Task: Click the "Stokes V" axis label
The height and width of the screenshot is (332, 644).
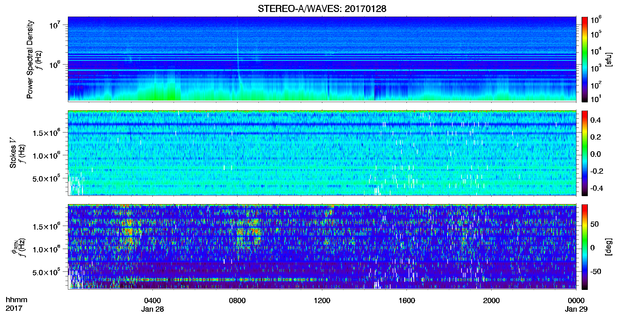Action: (13, 153)
